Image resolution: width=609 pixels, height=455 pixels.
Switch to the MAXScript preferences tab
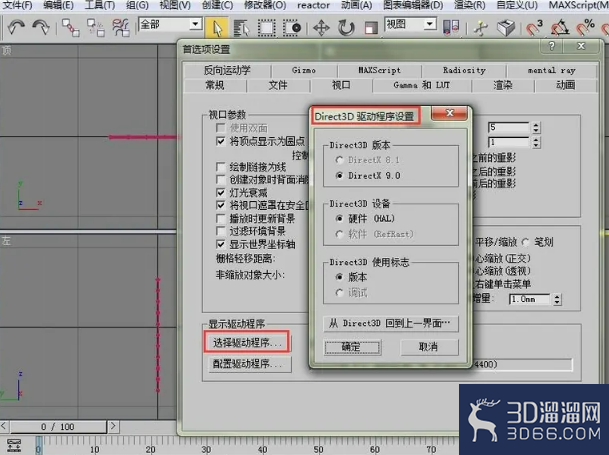[x=379, y=70]
